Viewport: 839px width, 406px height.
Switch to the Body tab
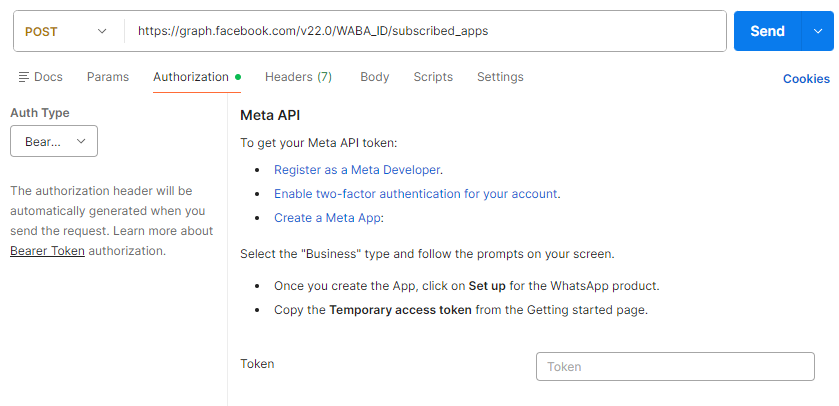pyautogui.click(x=375, y=77)
